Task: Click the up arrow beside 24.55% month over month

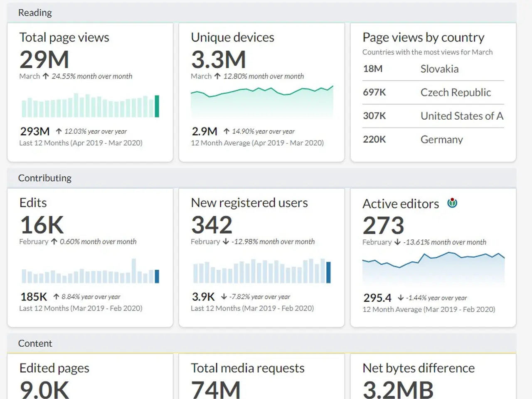Action: tap(46, 76)
